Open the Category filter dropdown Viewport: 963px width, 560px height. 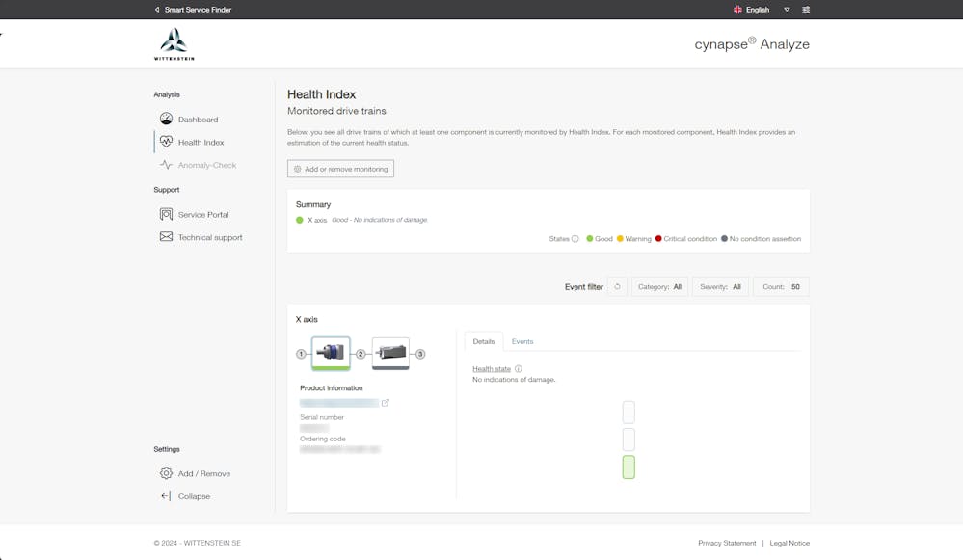point(659,287)
